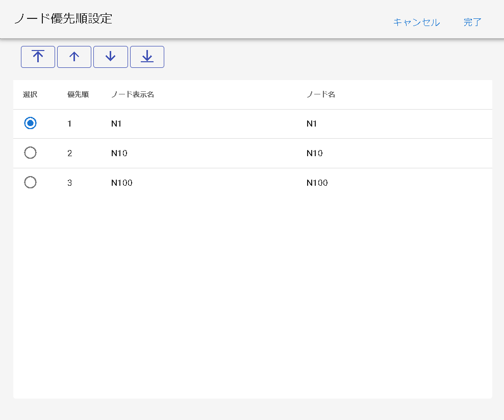Click N100 in the ノード表示名 column
The height and width of the screenshot is (420, 504).
[121, 183]
